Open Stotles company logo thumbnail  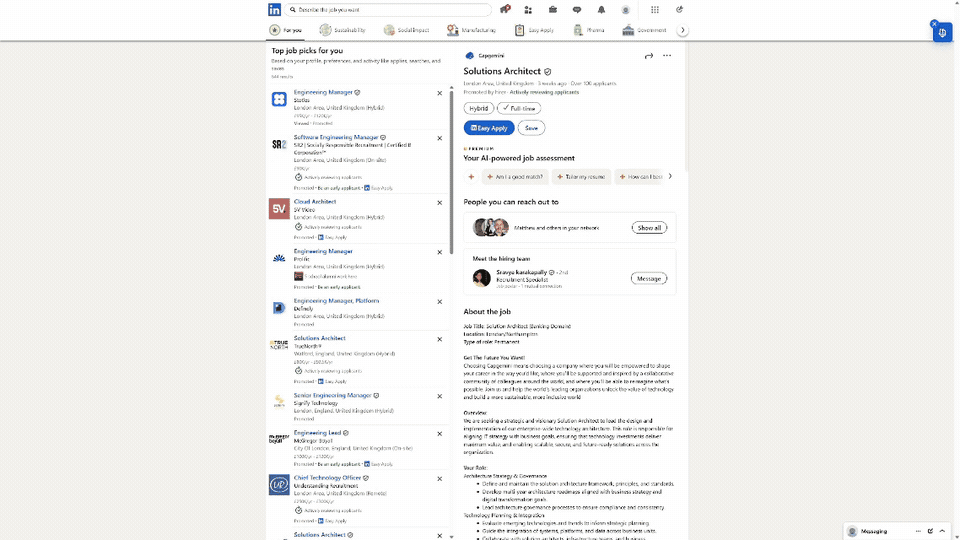(279, 99)
